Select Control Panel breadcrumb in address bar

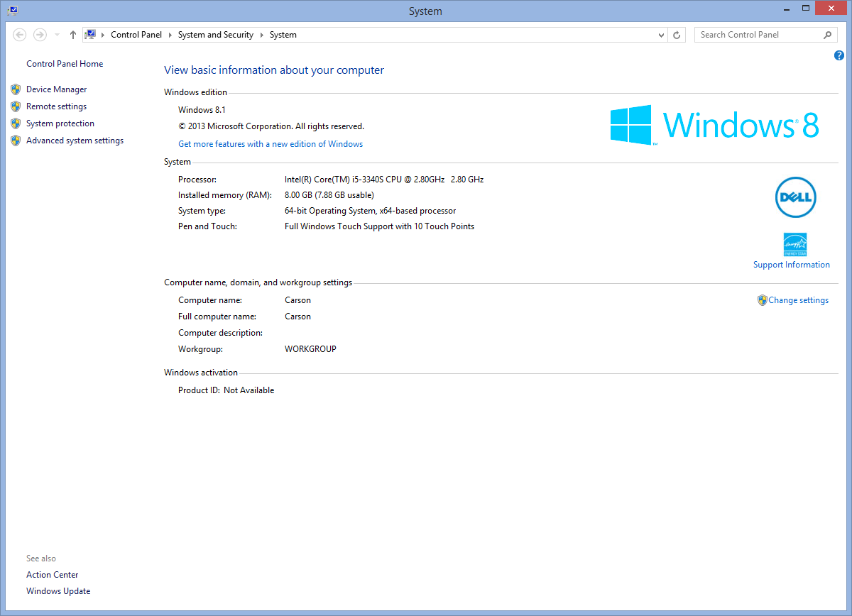click(136, 35)
